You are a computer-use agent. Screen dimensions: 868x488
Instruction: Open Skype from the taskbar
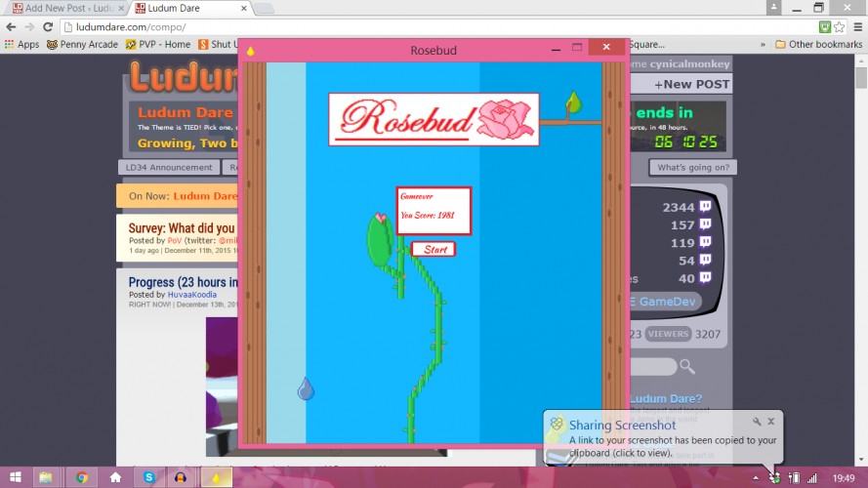tap(149, 477)
